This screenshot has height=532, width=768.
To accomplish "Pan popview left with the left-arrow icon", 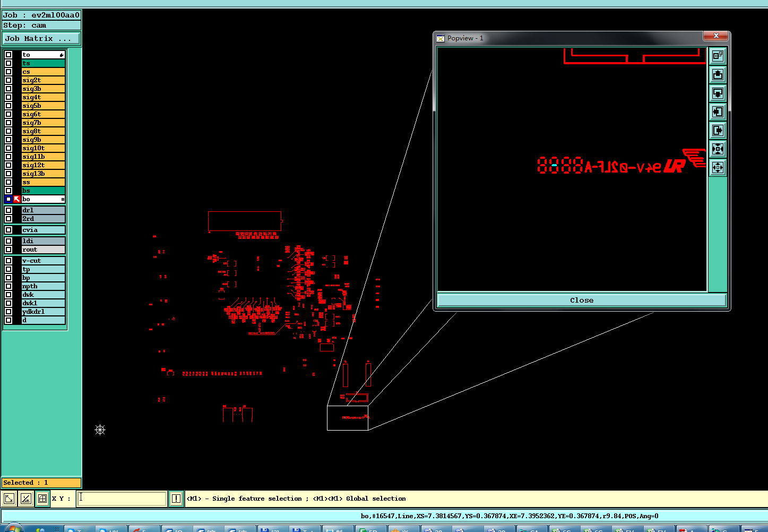I will pyautogui.click(x=718, y=111).
